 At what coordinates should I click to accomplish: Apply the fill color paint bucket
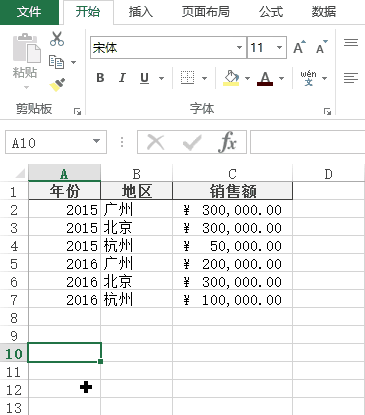[231, 78]
